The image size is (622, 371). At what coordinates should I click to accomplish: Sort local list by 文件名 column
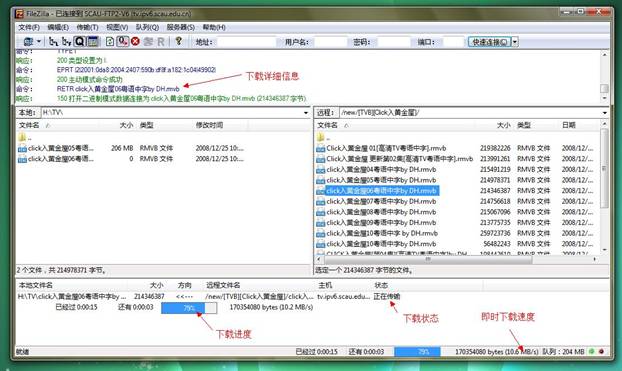[58, 125]
